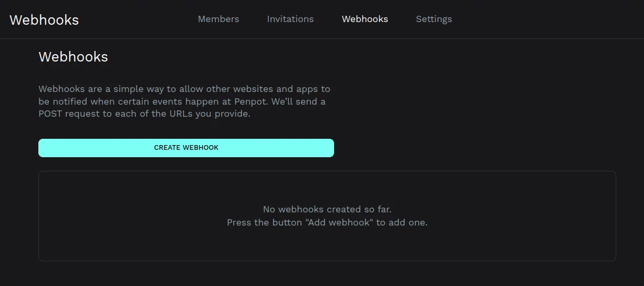
Task: Select the Webhooks tab in navigation
Action: pos(365,19)
